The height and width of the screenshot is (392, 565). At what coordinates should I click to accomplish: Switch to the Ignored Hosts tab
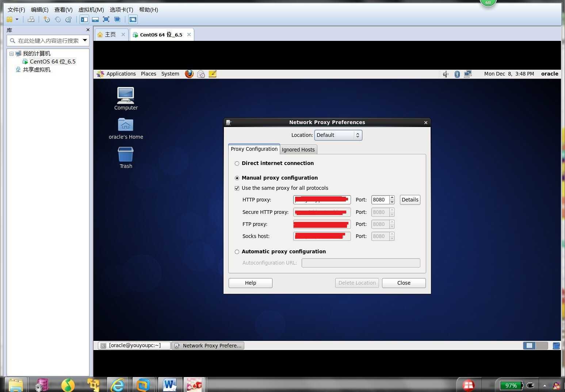[x=298, y=150]
